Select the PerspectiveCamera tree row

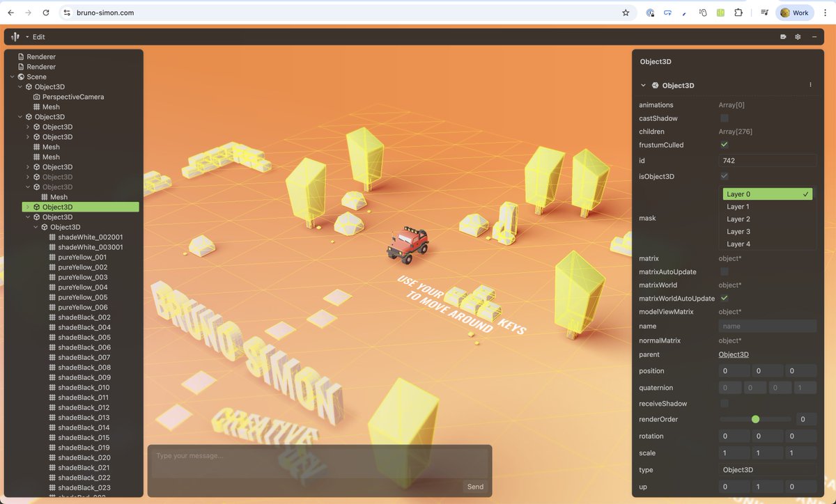[73, 97]
